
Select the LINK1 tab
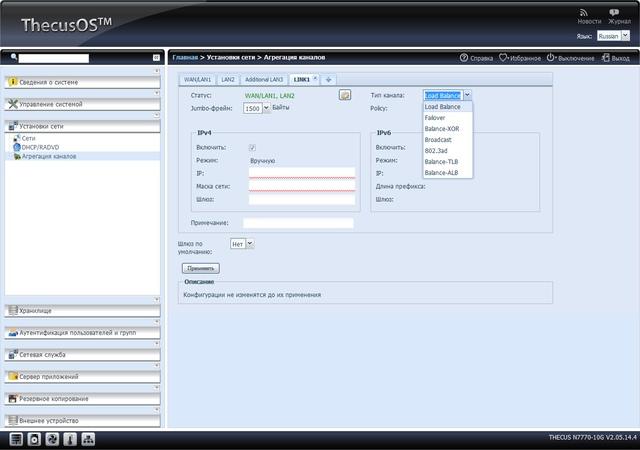tap(302, 80)
